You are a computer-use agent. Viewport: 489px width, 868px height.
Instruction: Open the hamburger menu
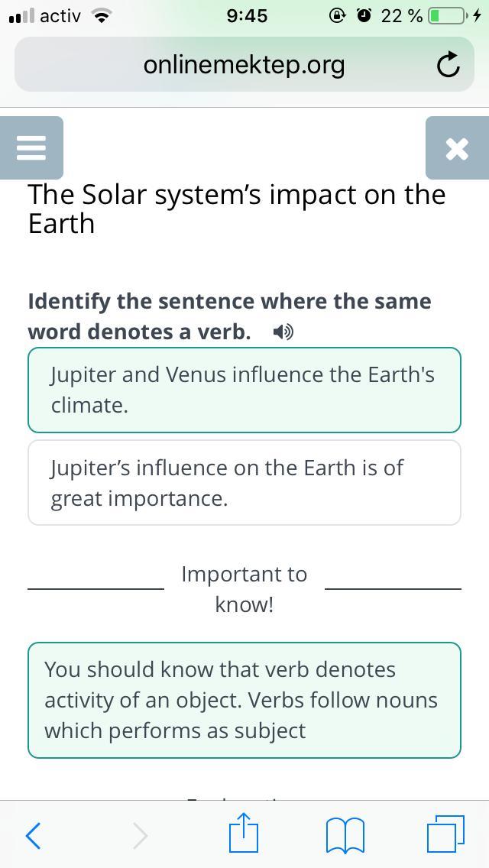click(31, 147)
